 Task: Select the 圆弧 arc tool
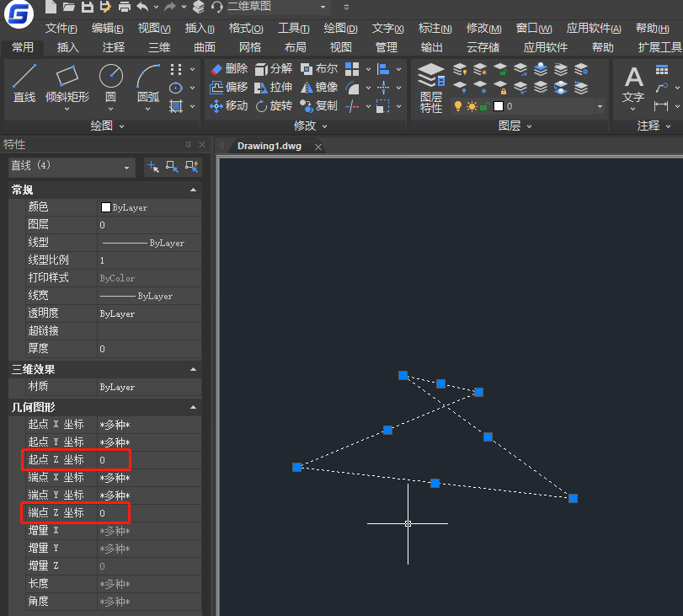[x=148, y=83]
